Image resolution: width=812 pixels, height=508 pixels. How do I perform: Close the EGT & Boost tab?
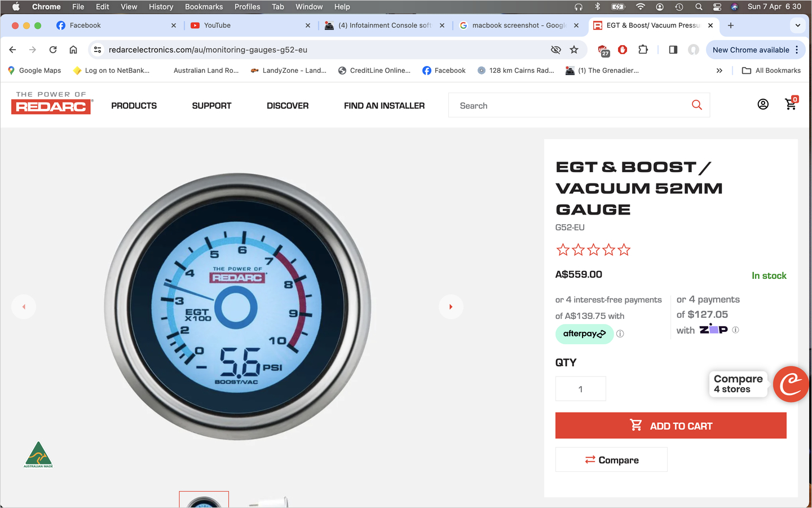coord(710,25)
